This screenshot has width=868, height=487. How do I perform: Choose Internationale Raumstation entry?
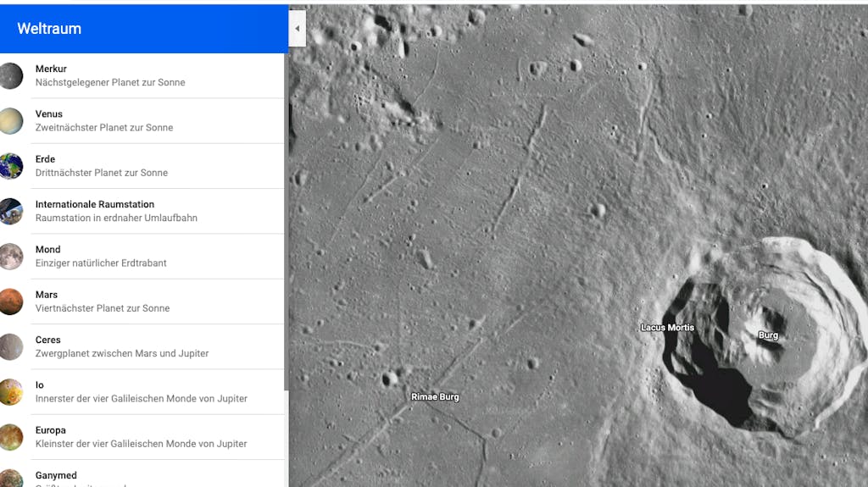[142, 212]
